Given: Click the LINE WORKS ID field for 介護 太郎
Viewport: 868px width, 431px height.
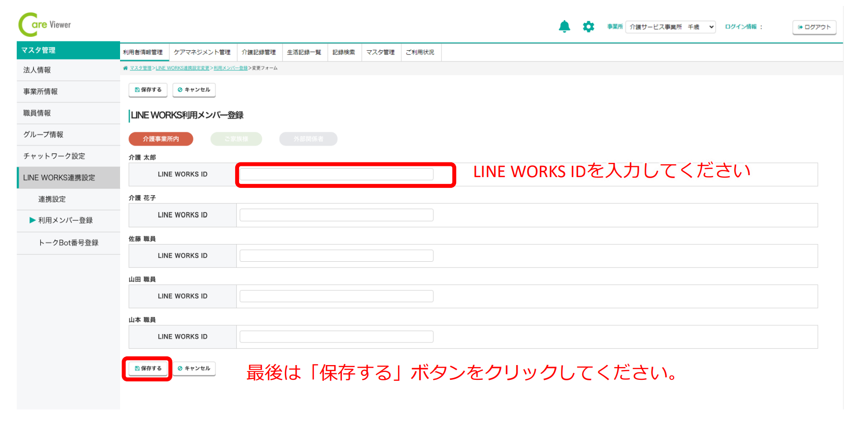Looking at the screenshot, I should pos(336,174).
